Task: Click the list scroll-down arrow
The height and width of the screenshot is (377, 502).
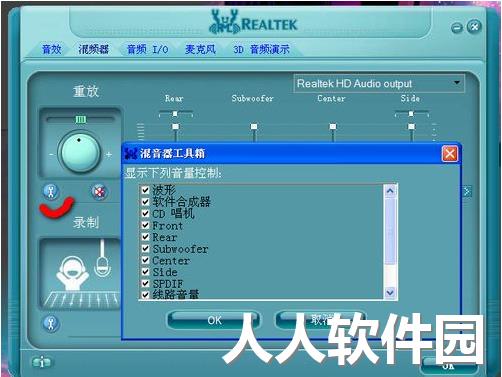Action: [x=390, y=293]
